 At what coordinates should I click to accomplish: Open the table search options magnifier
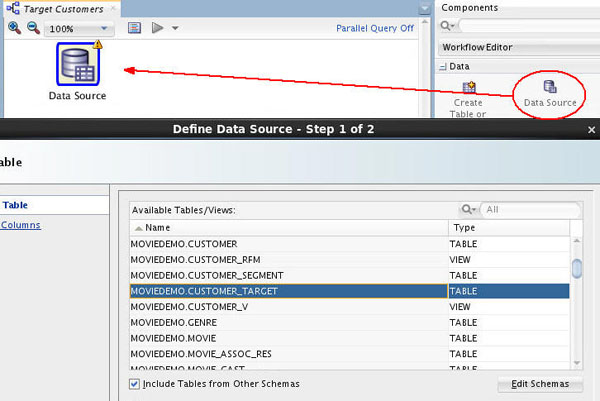(468, 209)
